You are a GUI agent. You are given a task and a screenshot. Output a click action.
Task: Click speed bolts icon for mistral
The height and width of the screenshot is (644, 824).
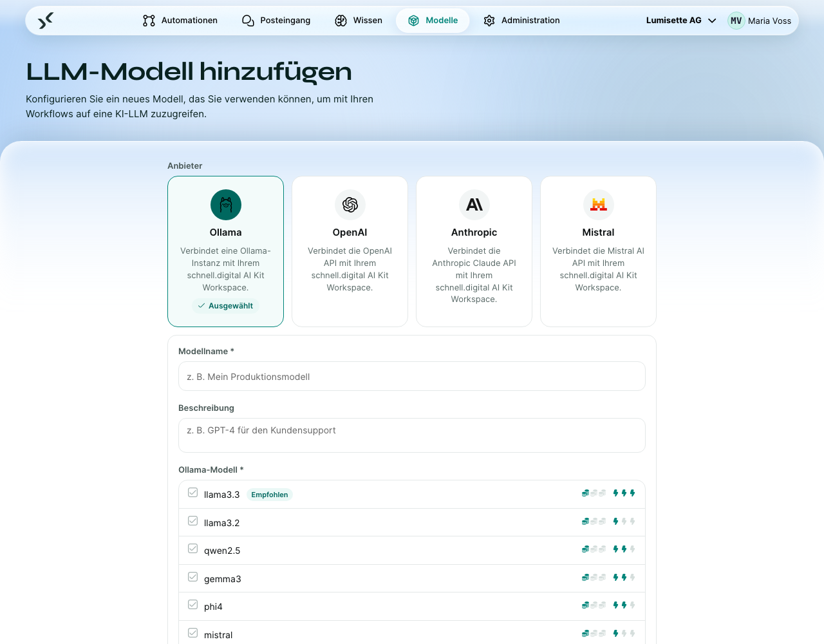624,634
